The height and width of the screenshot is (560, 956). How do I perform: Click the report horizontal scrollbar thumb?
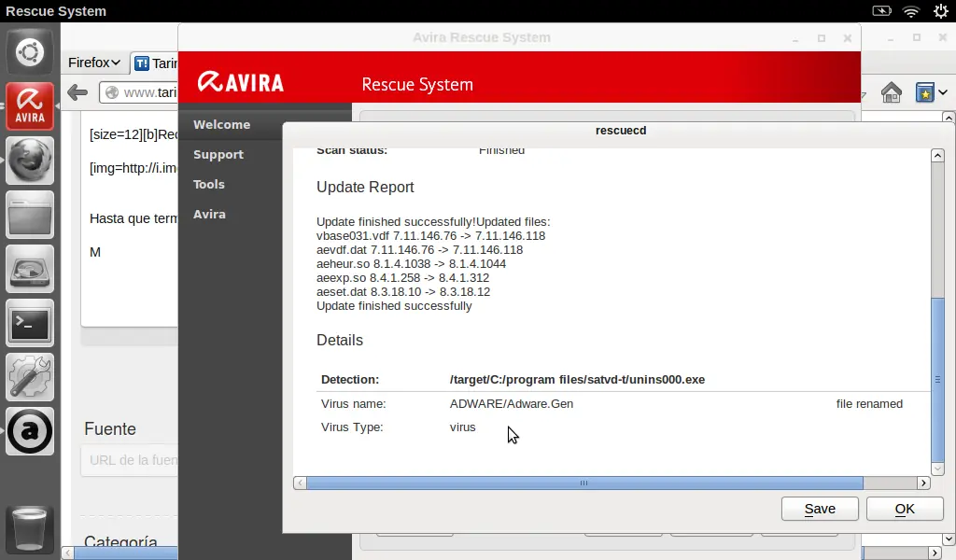pyautogui.click(x=584, y=483)
